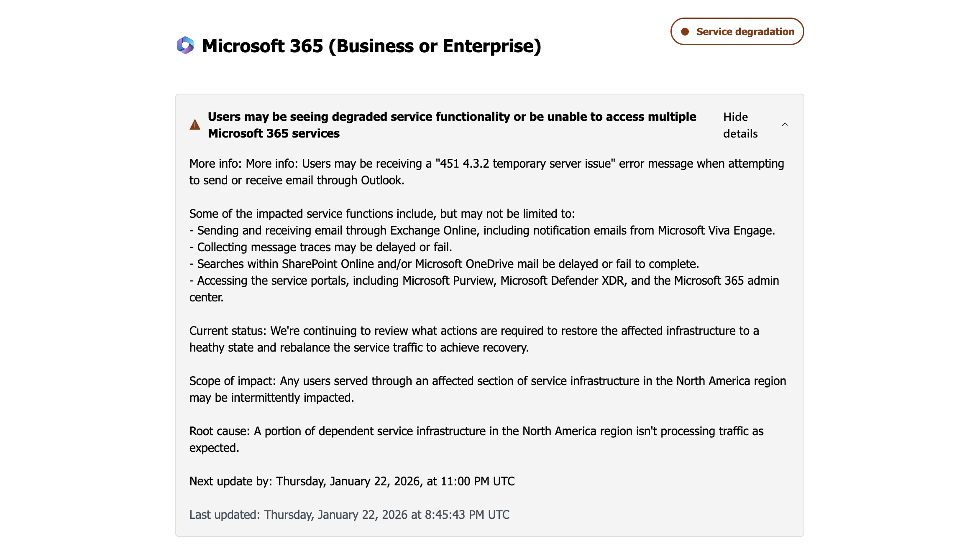This screenshot has width=980, height=551.
Task: Click the warning triangle alert icon
Action: pos(194,124)
